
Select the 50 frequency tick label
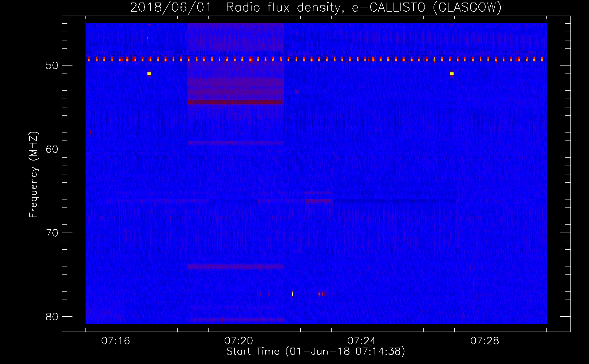(52, 66)
